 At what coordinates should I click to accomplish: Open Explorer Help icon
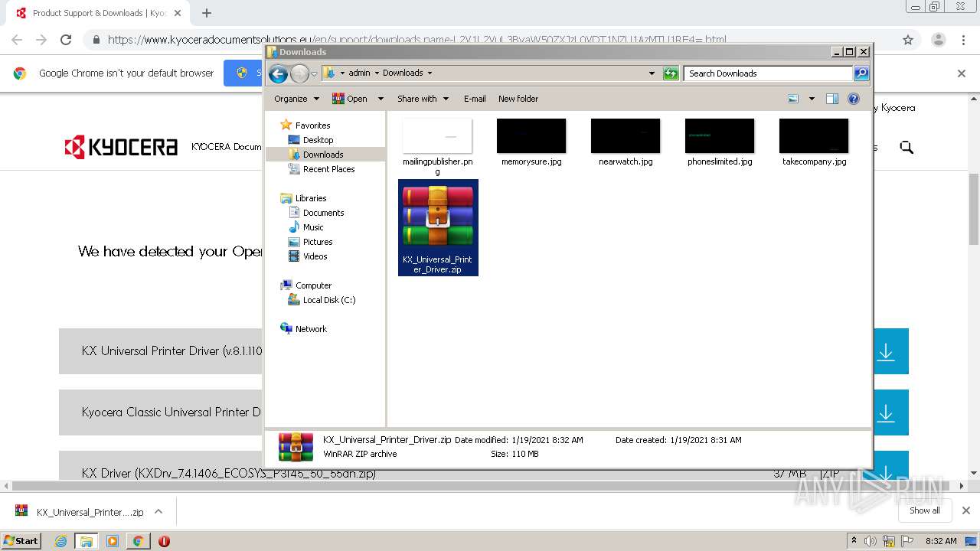pyautogui.click(x=854, y=99)
